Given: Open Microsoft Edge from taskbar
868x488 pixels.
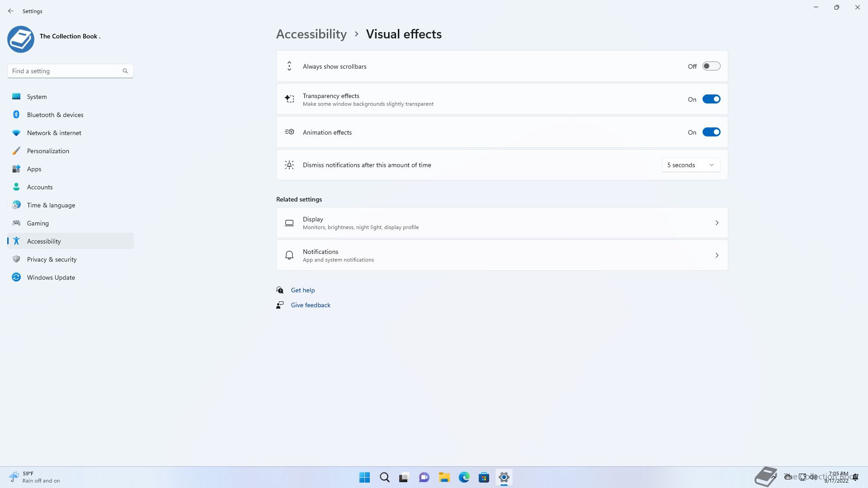Looking at the screenshot, I should (x=464, y=477).
